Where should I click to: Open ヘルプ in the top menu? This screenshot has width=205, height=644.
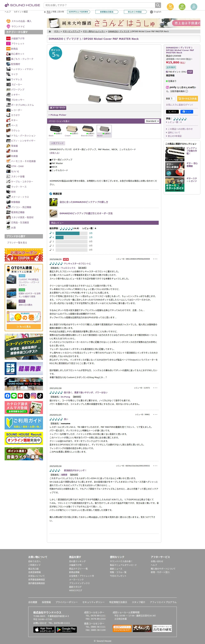coord(8,12)
